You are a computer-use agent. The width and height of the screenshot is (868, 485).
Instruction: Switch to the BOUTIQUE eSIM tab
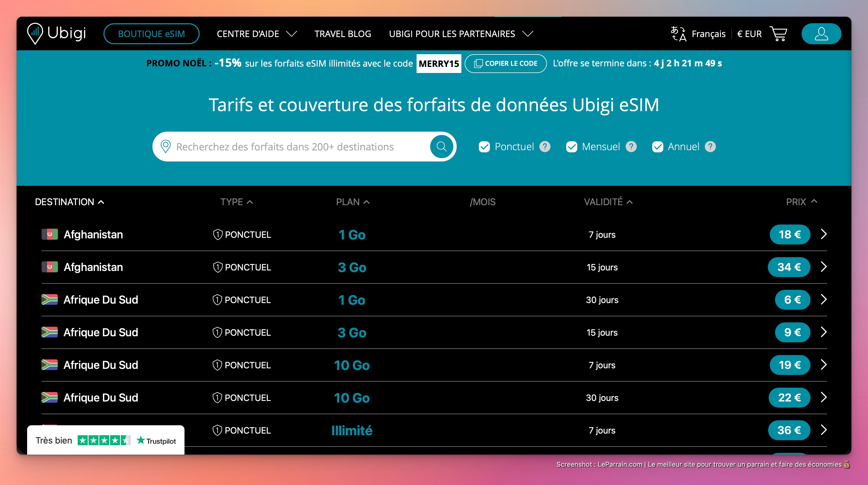point(151,33)
